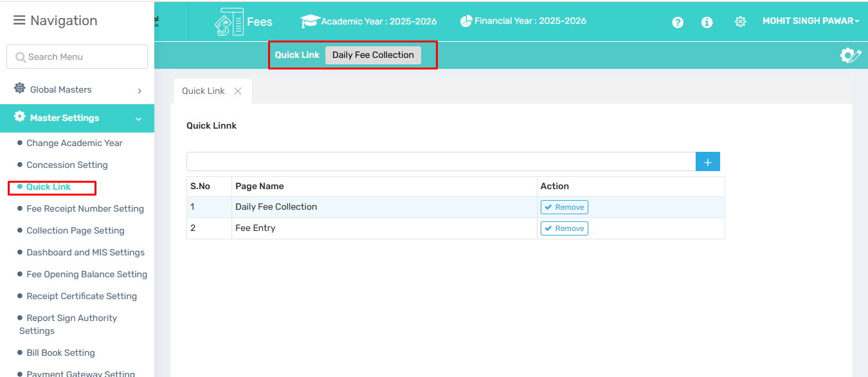Open the Fees module icon

click(x=230, y=22)
